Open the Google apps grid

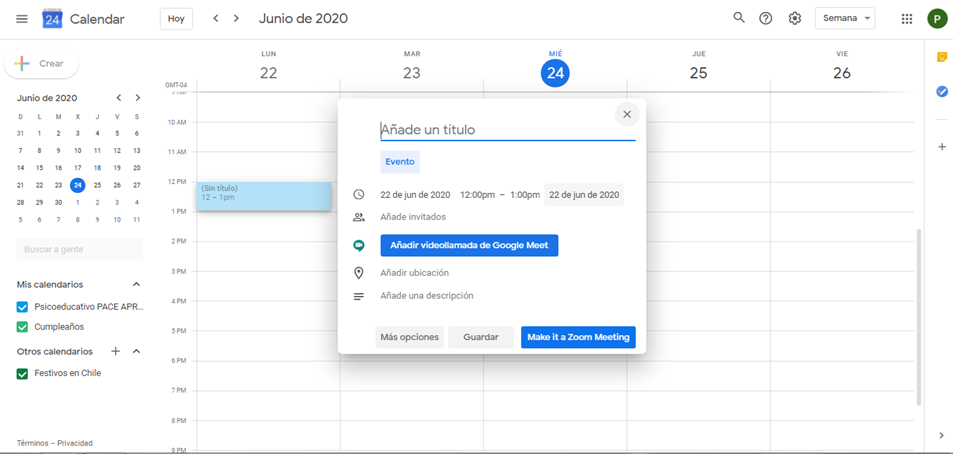[907, 19]
